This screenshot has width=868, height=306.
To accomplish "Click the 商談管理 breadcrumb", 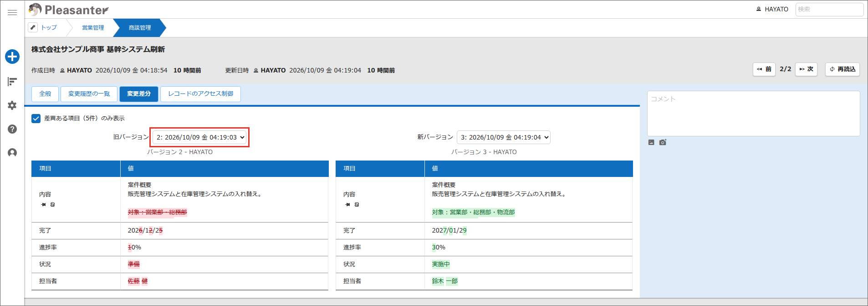I will (x=139, y=28).
